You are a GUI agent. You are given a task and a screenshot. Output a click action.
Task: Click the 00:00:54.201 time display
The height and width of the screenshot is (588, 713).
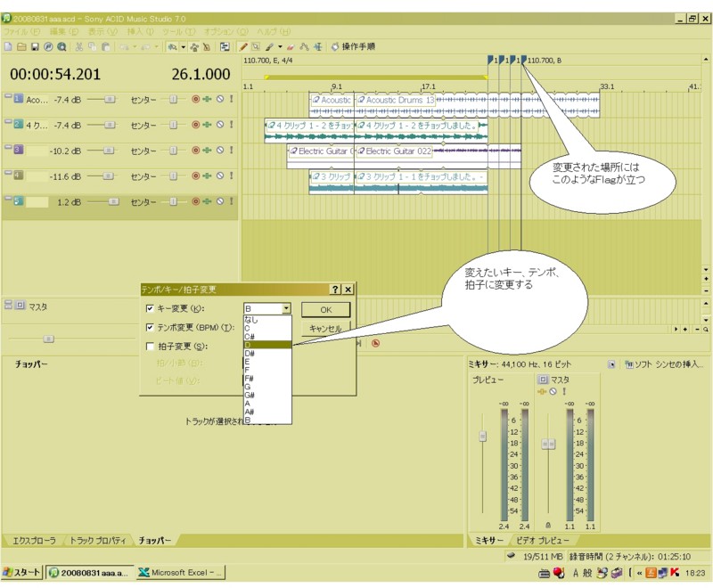pos(55,74)
